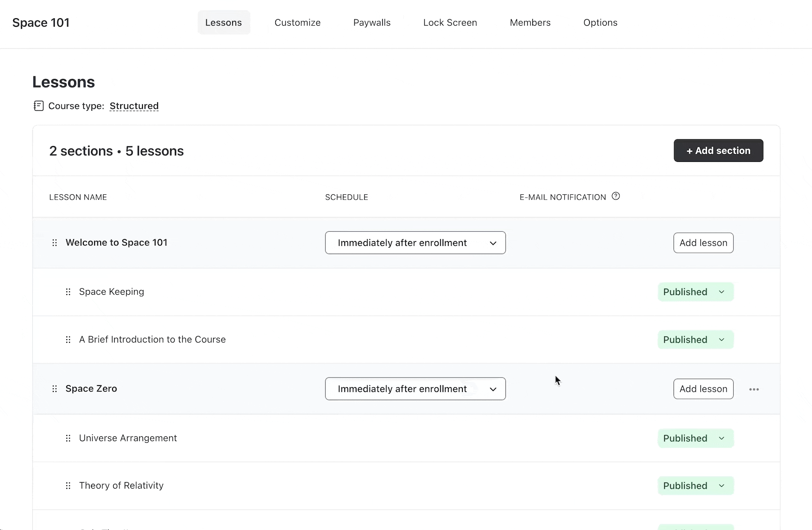Image resolution: width=812 pixels, height=530 pixels.
Task: Click the e-mail notification help question icon
Action: click(x=615, y=196)
